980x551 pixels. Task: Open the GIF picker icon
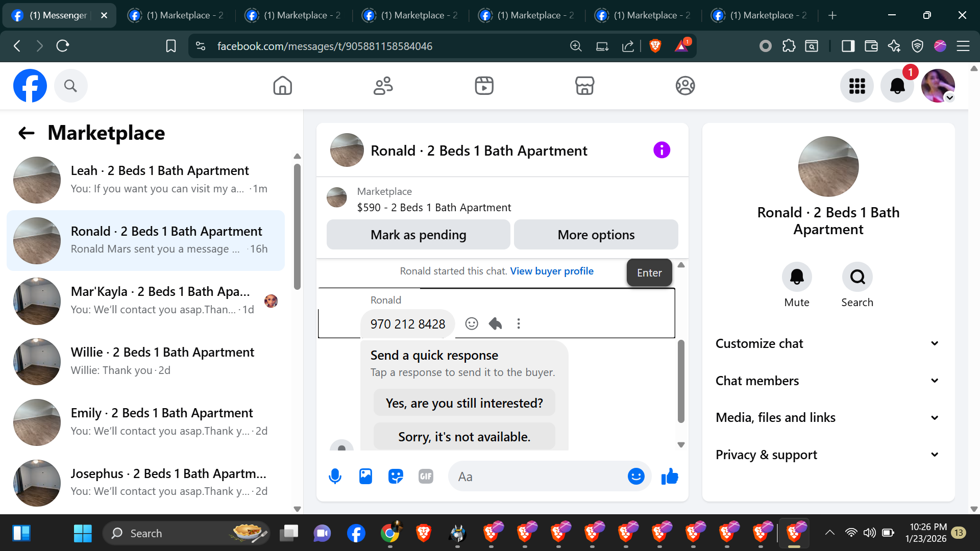pos(426,477)
